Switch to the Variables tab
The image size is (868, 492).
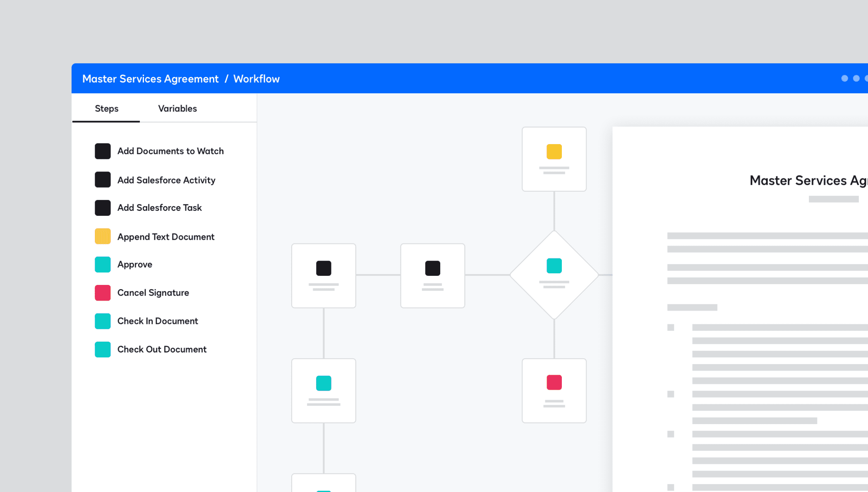(x=177, y=108)
